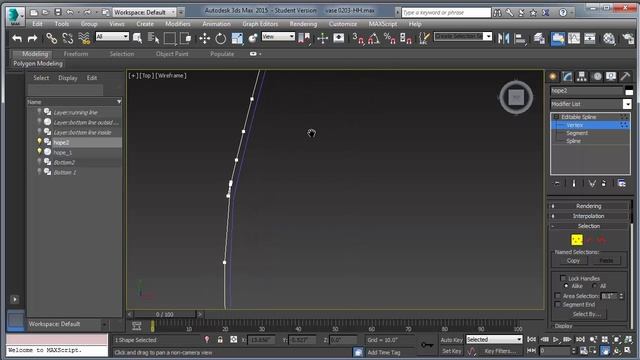Activate Select and Scale tool
The height and width of the screenshot is (360, 640).
click(x=237, y=38)
